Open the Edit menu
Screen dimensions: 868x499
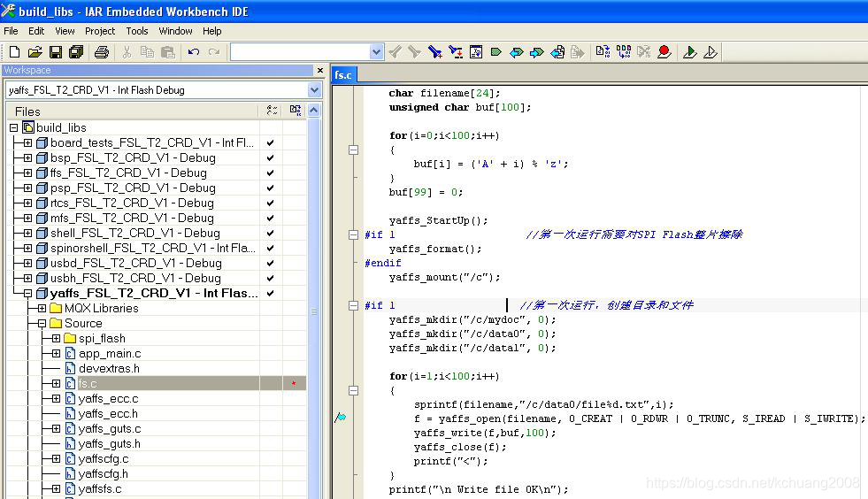click(36, 31)
